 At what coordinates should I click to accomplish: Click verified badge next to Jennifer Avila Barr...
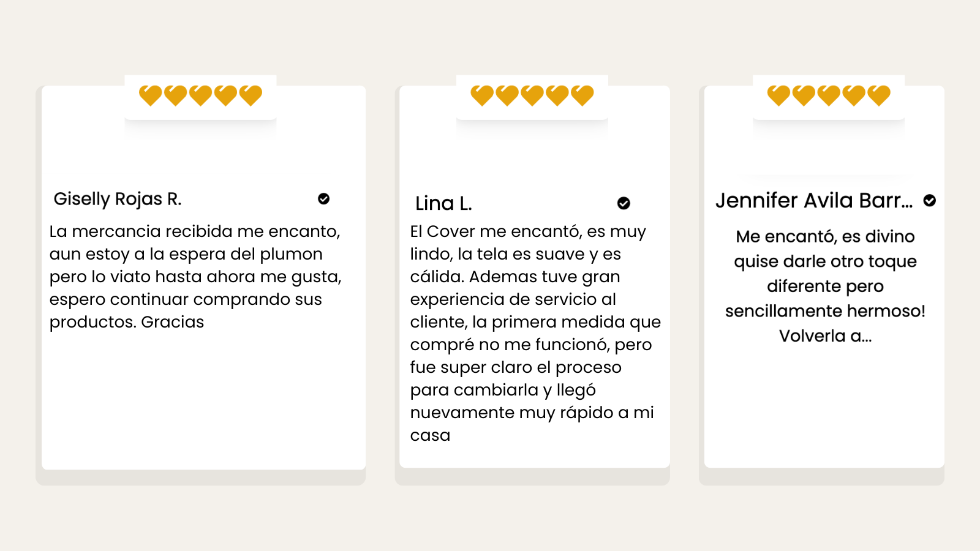tap(929, 200)
